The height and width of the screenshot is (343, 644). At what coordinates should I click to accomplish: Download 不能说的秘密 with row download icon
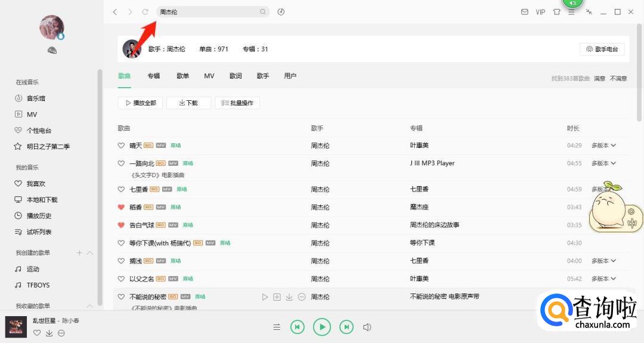pos(289,297)
